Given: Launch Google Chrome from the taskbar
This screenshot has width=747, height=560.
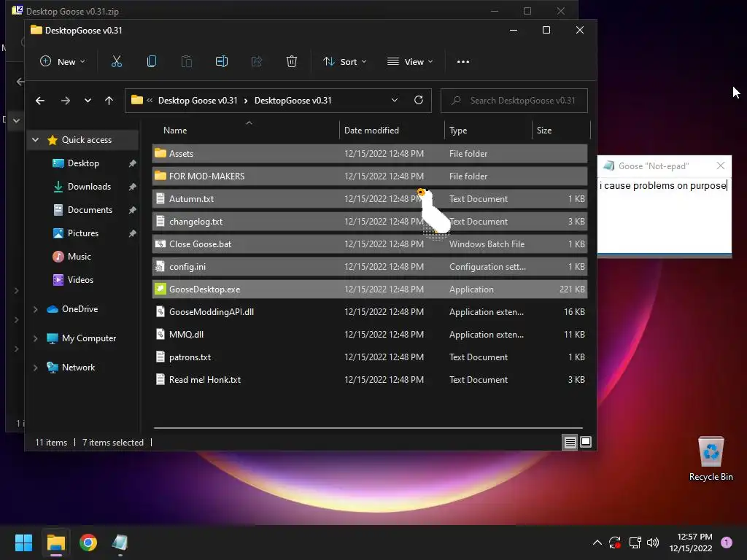Looking at the screenshot, I should [88, 542].
